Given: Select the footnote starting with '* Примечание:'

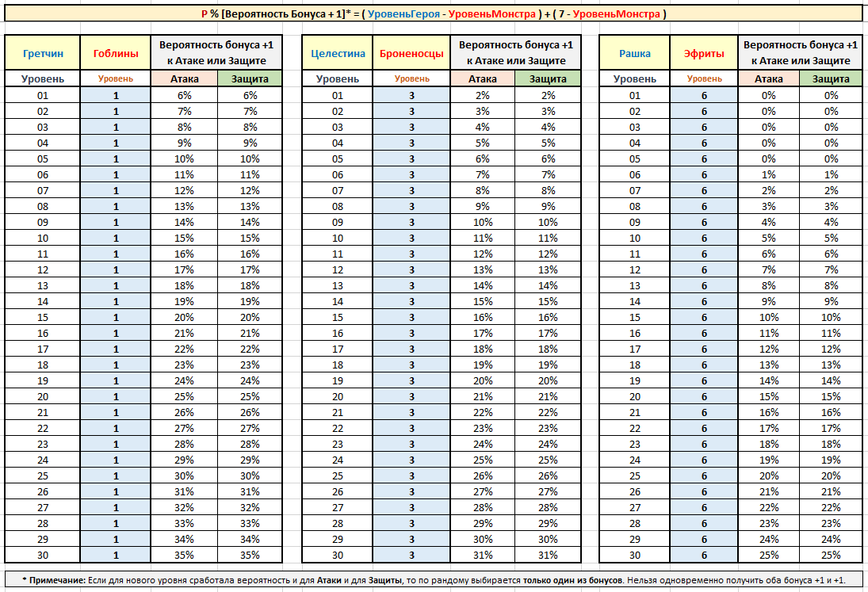Looking at the screenshot, I should click(434, 580).
